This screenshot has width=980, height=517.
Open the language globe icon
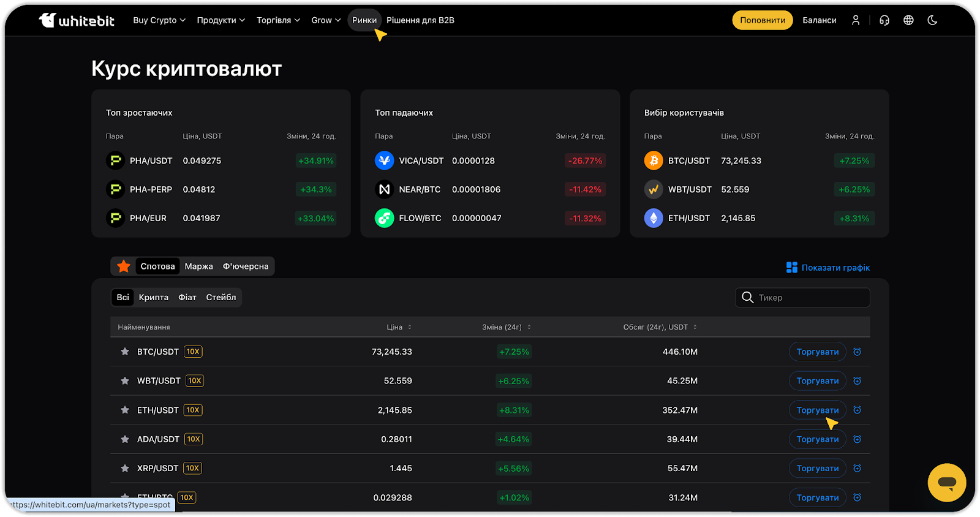(908, 20)
